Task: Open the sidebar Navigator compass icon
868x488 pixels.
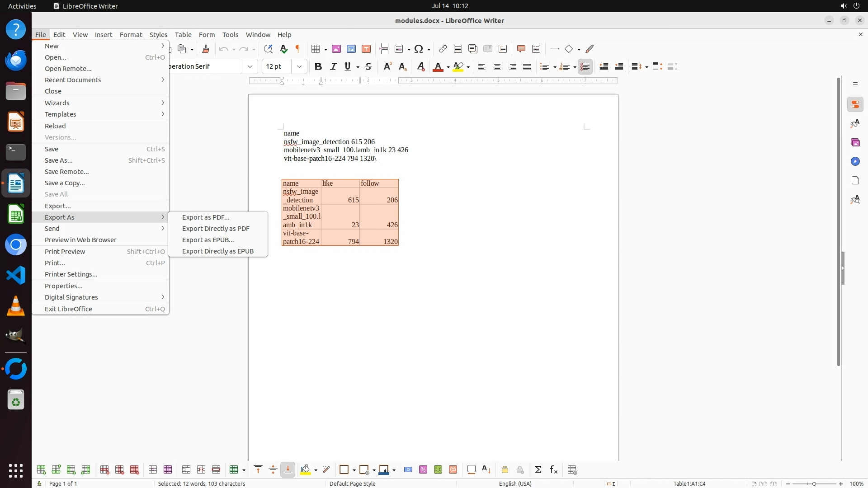Action: click(x=855, y=161)
